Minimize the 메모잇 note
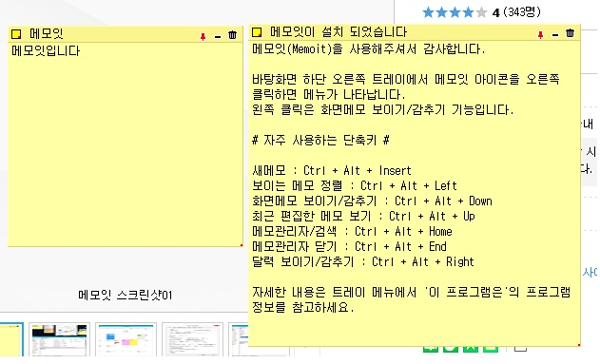Image resolution: width=600 pixels, height=364 pixels. tap(218, 37)
